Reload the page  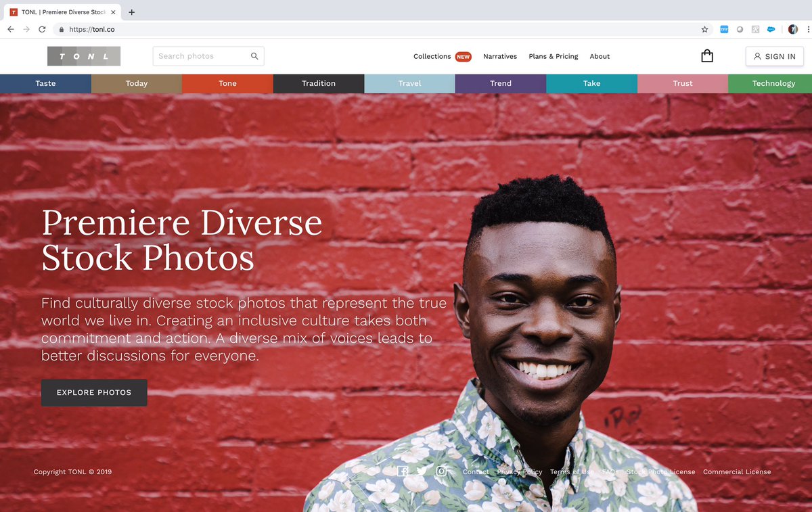tap(42, 29)
